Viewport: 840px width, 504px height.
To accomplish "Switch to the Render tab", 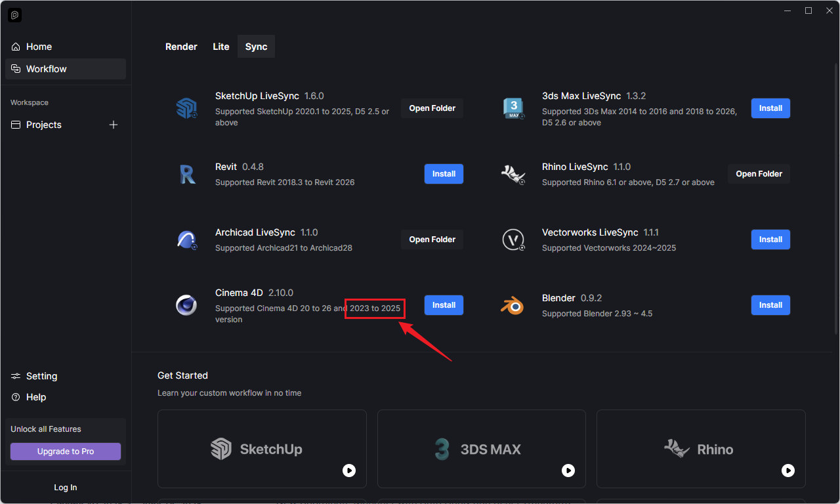I will (x=181, y=47).
